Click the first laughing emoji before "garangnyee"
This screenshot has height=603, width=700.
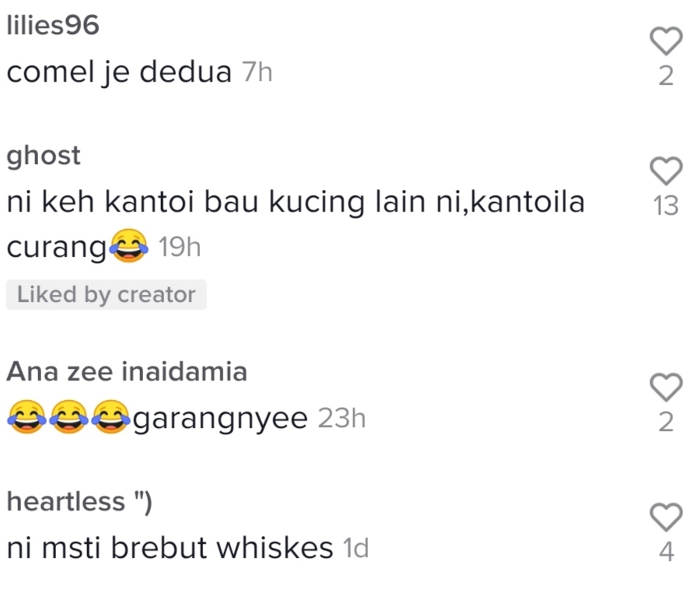tap(26, 417)
